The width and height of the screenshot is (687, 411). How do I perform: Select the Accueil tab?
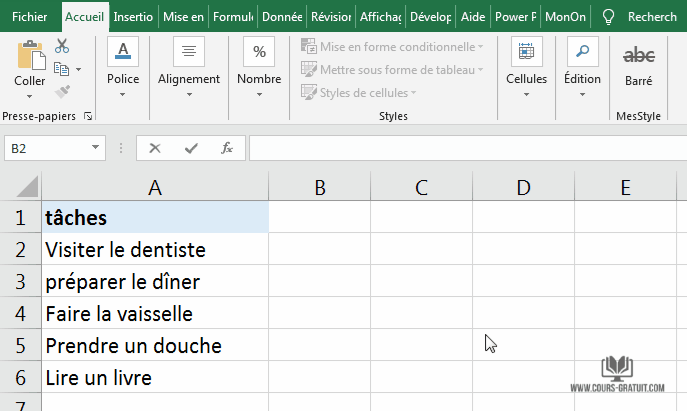85,17
